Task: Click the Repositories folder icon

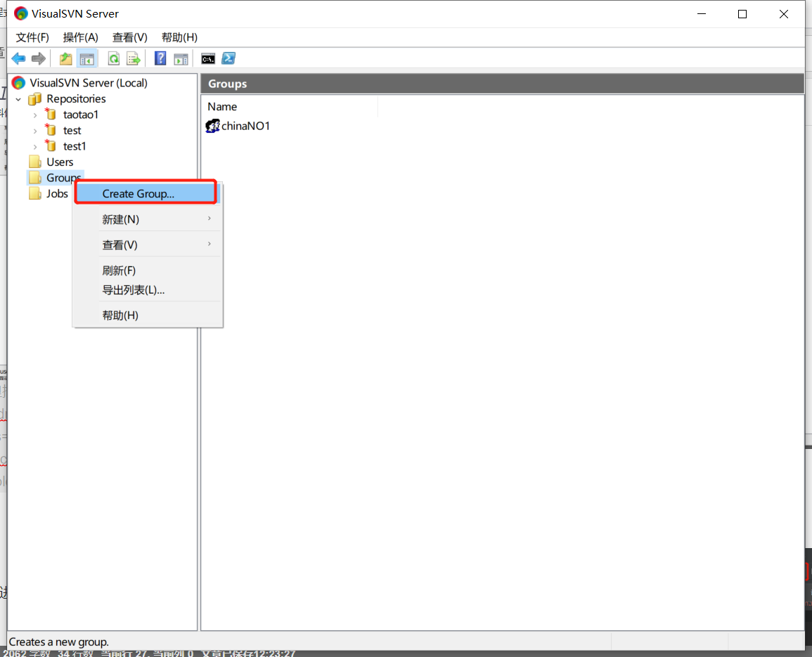Action: [34, 99]
